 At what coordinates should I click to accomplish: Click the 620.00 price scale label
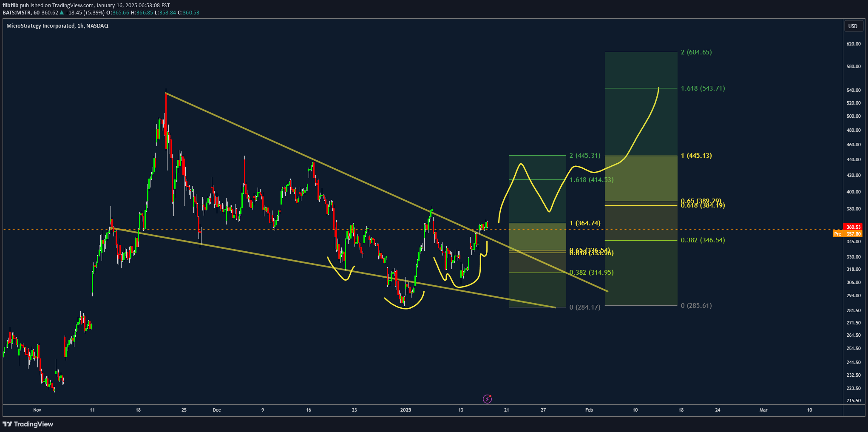point(853,44)
